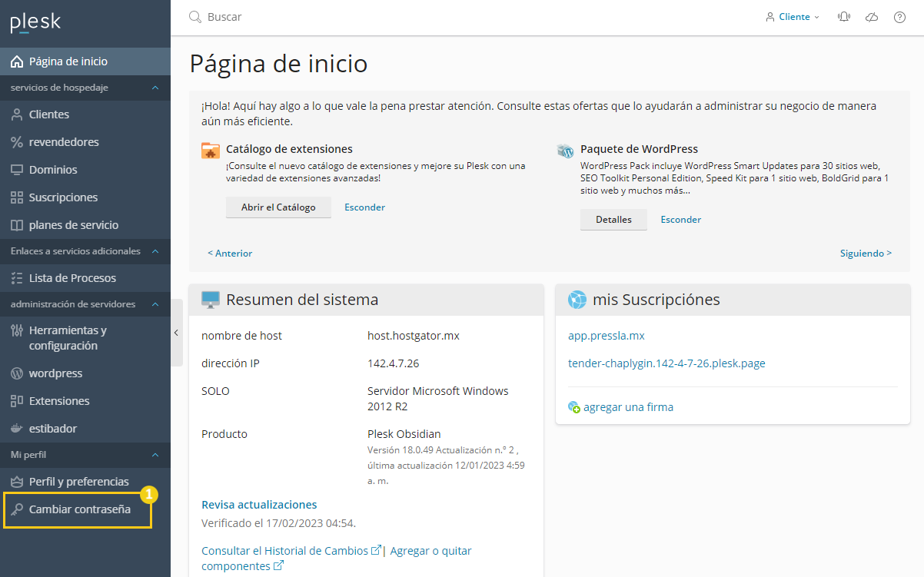The width and height of the screenshot is (924, 577).
Task: Click the Plesk Obsidian product text
Action: (x=404, y=434)
